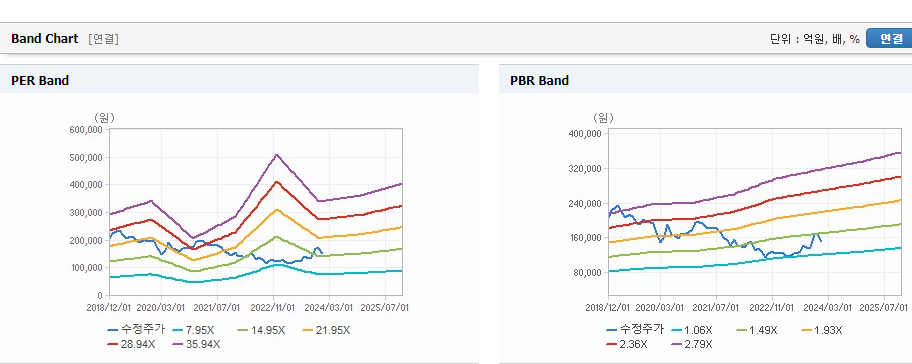The width and height of the screenshot is (912, 364).
Task: Click the (원) unit label above PER chart
Action: (x=105, y=118)
